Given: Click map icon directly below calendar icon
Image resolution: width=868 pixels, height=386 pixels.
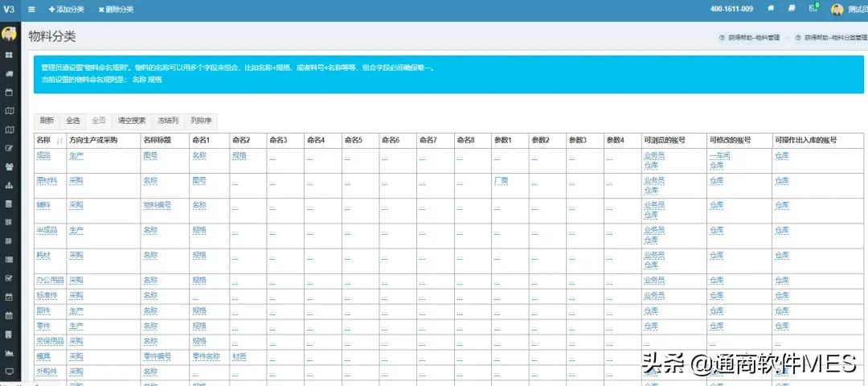Looking at the screenshot, I should click(x=9, y=111).
